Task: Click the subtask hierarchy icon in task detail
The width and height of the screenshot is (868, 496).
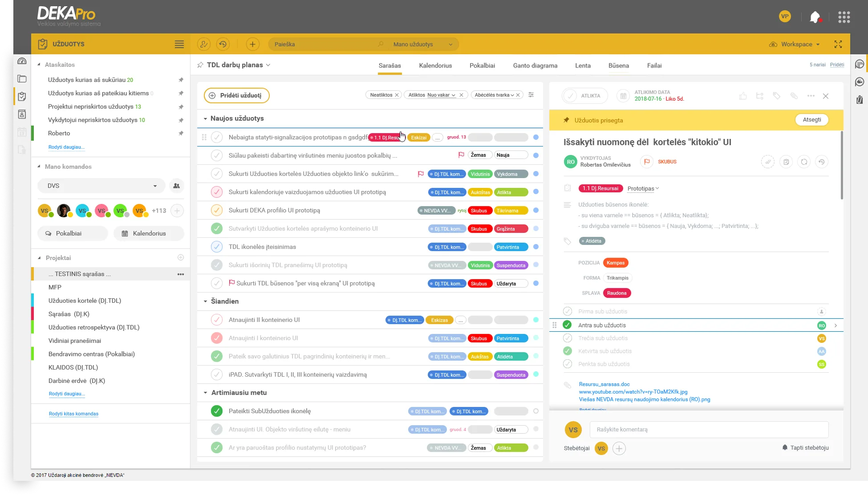Action: [760, 96]
